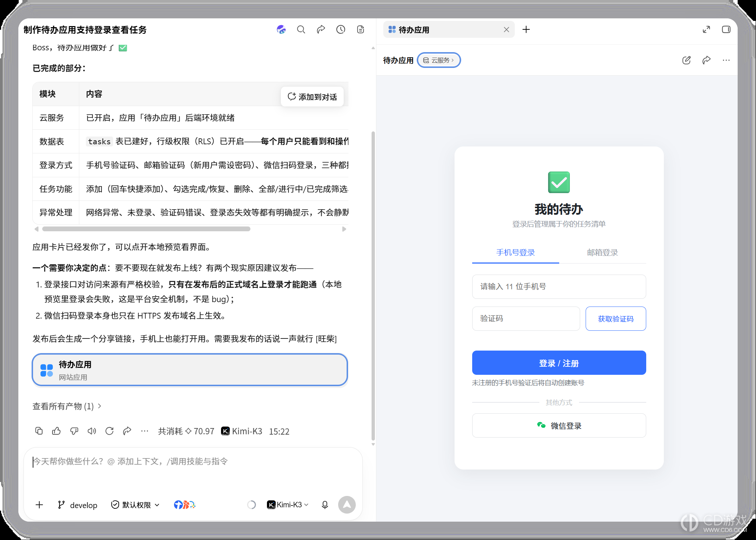This screenshot has height=540, width=756.
Task: Regenerate the reply with refresh icon
Action: pyautogui.click(x=109, y=431)
